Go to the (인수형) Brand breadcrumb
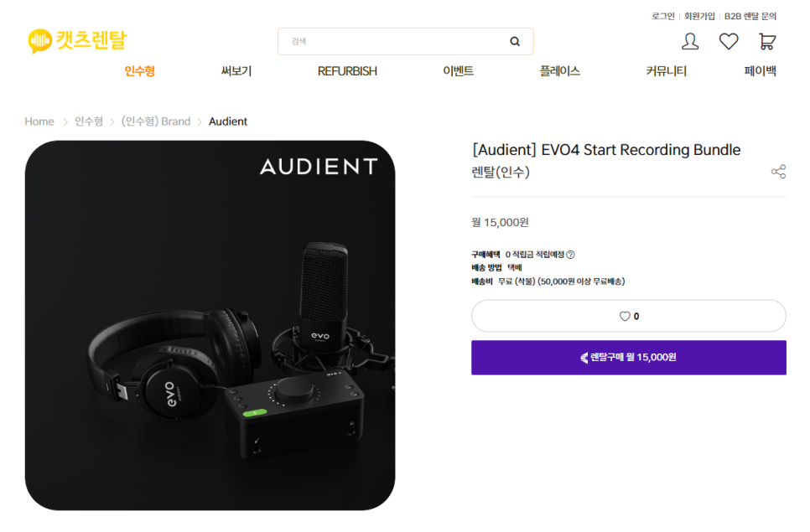Screen dimensions: 810x532 156,121
